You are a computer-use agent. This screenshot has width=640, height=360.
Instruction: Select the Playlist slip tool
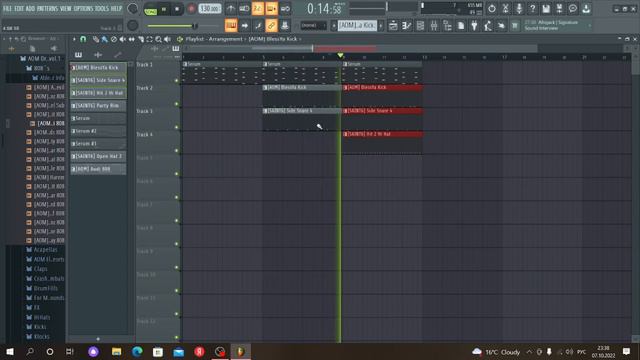coord(131,39)
